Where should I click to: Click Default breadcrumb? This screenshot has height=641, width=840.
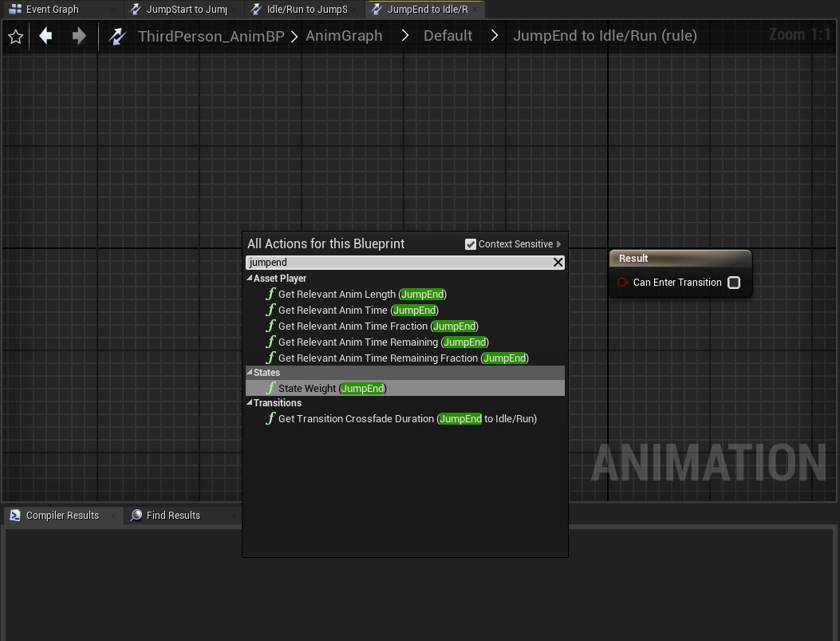click(x=448, y=36)
